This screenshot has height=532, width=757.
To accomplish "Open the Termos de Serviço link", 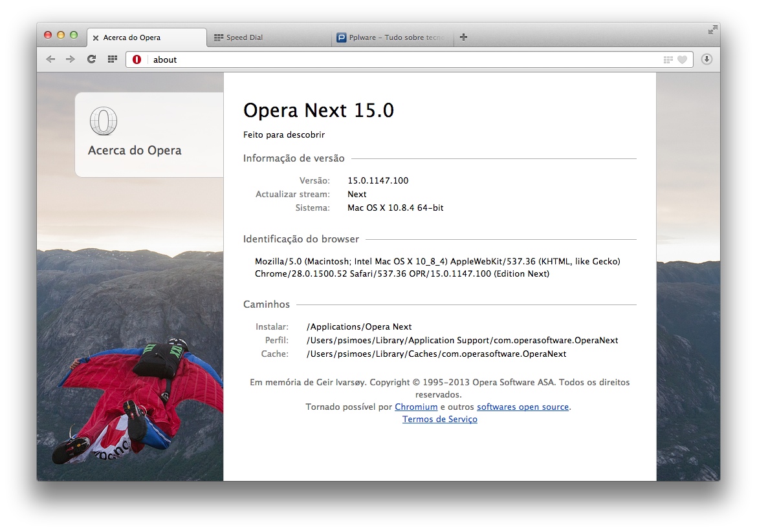I will click(440, 419).
